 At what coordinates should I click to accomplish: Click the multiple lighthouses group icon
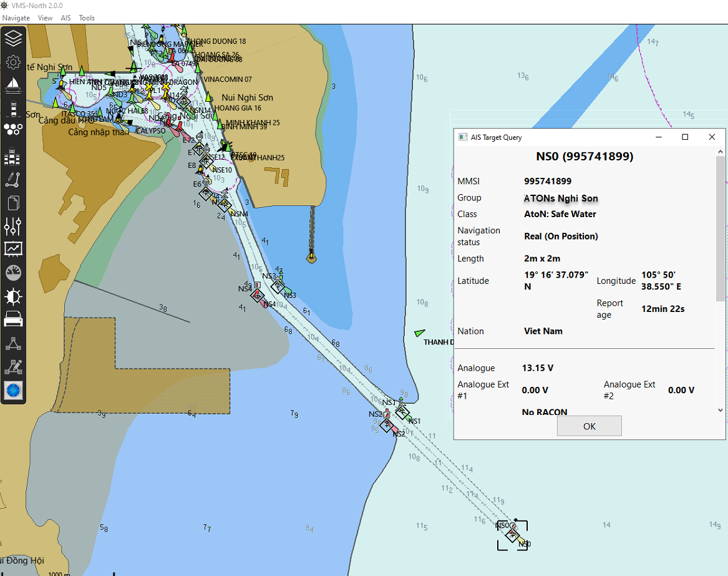pyautogui.click(x=13, y=157)
